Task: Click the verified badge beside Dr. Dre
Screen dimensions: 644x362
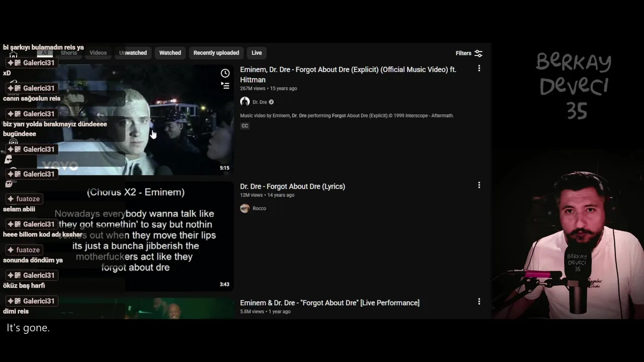Action: pos(271,102)
